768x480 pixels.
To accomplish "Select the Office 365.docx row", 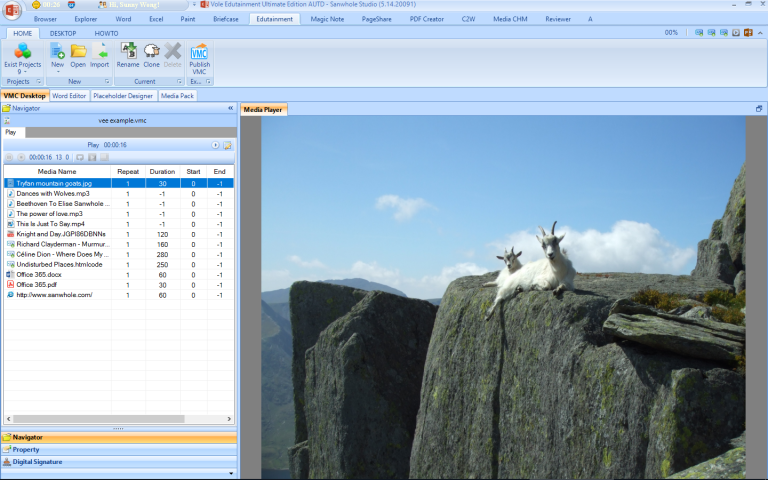I will 119,275.
